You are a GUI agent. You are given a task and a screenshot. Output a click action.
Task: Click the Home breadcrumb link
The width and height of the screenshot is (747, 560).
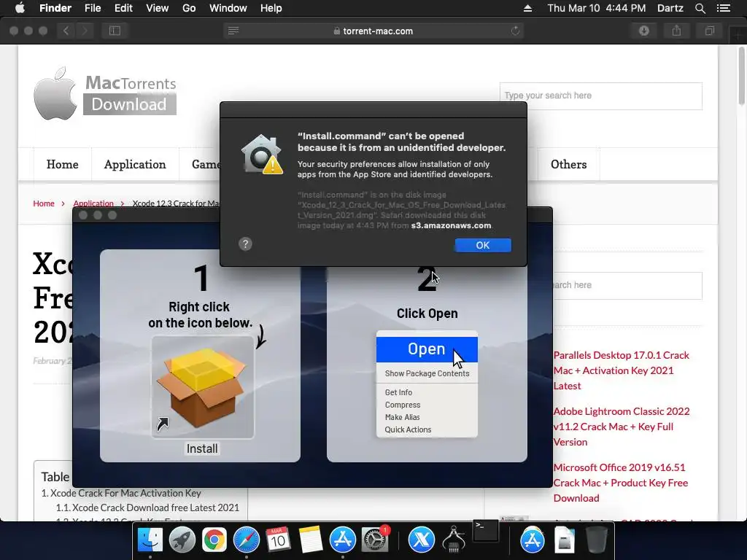43,203
